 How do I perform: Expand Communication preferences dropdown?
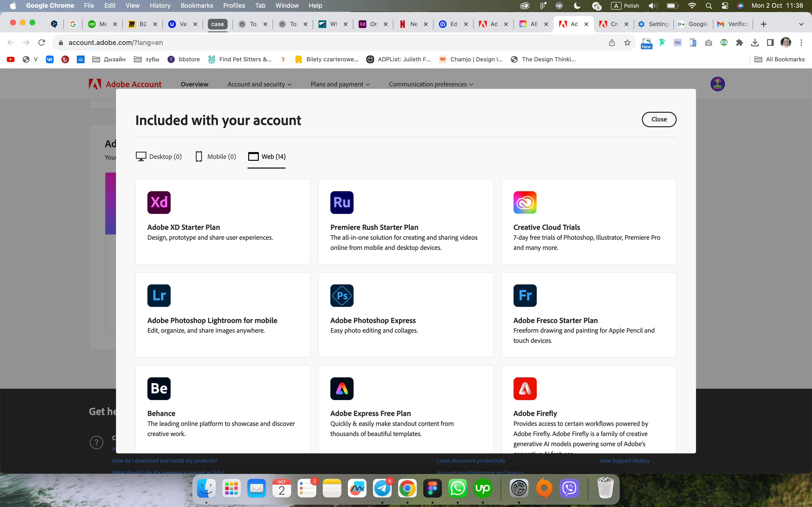click(431, 84)
